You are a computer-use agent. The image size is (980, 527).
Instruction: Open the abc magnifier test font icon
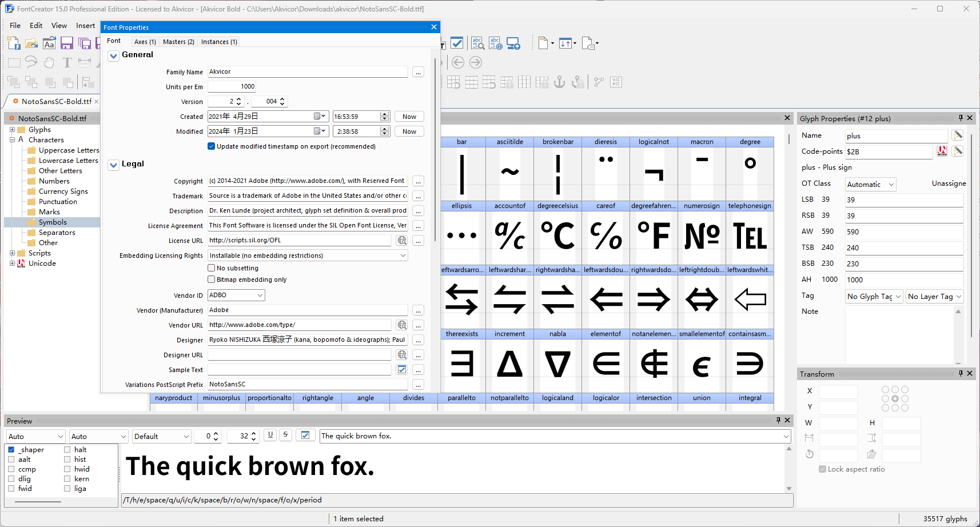(x=477, y=43)
